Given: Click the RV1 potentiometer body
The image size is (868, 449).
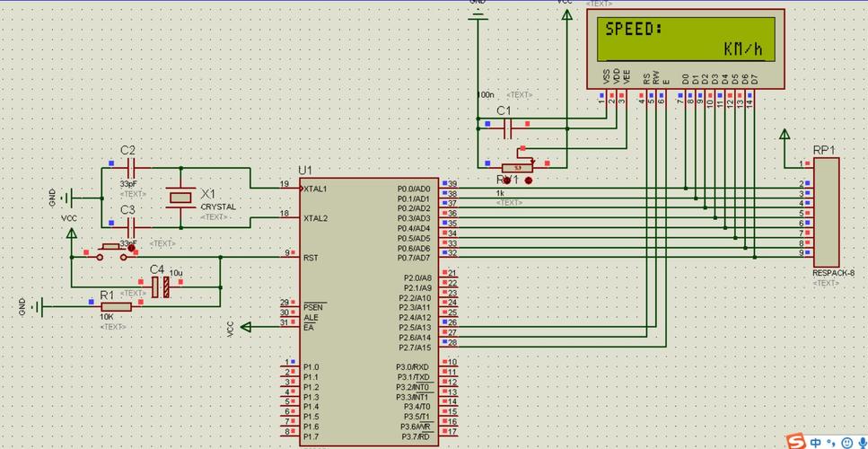Looking at the screenshot, I should 518,167.
